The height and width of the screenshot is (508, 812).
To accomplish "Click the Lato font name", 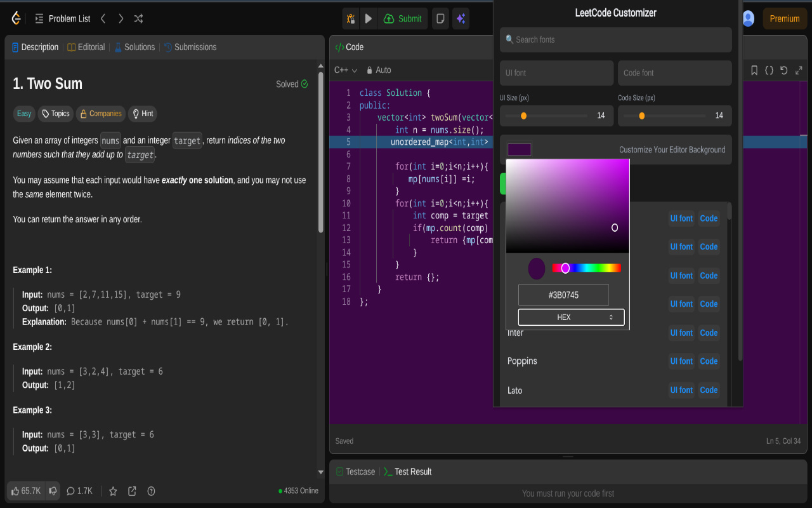I will coord(515,390).
